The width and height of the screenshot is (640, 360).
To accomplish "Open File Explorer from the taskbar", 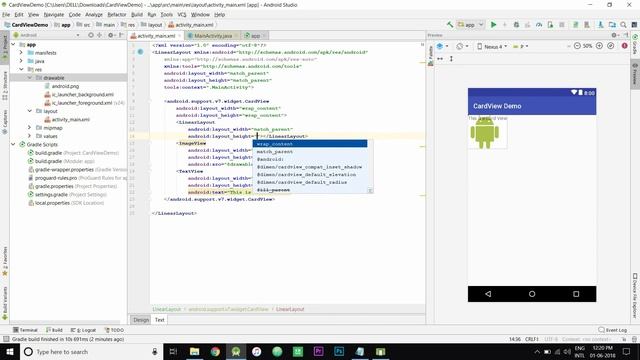I will (195, 351).
